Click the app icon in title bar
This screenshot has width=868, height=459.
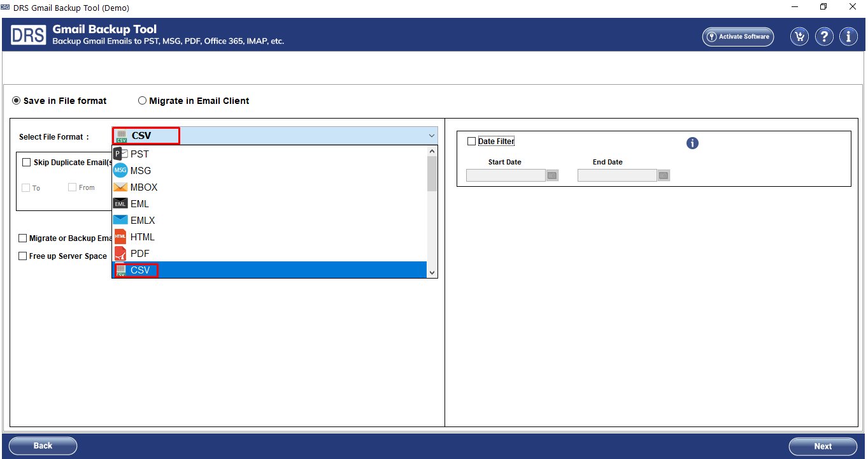[x=5, y=8]
